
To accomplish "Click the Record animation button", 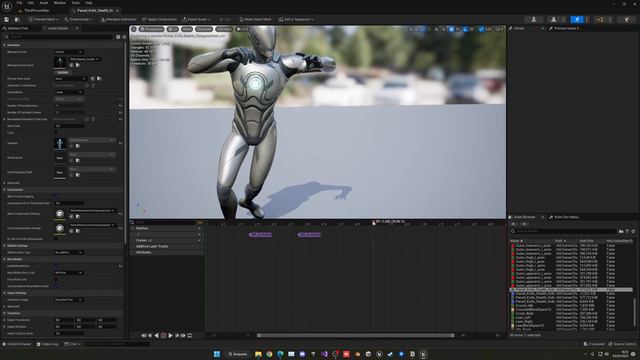I will (x=163, y=336).
